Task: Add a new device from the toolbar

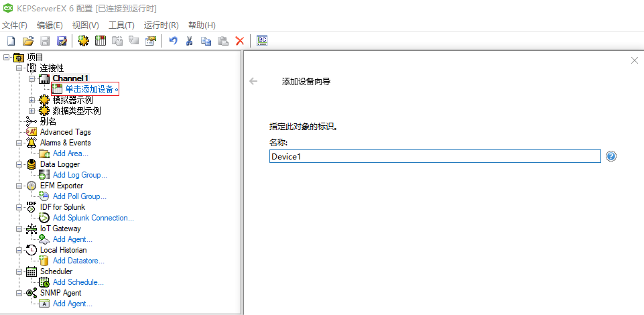Action: 101,41
